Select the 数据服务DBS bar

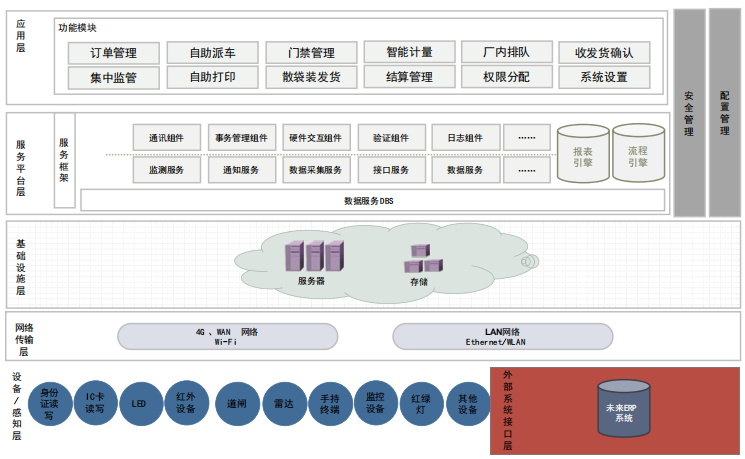372,200
